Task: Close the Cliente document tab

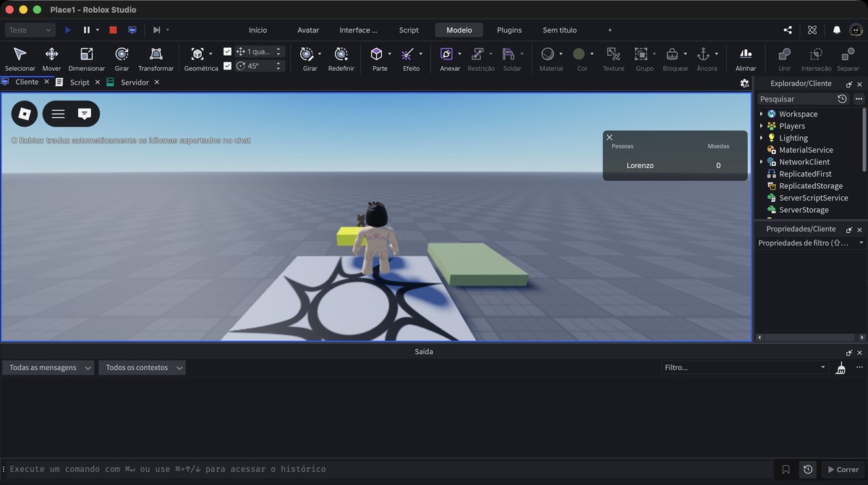Action: click(x=47, y=82)
